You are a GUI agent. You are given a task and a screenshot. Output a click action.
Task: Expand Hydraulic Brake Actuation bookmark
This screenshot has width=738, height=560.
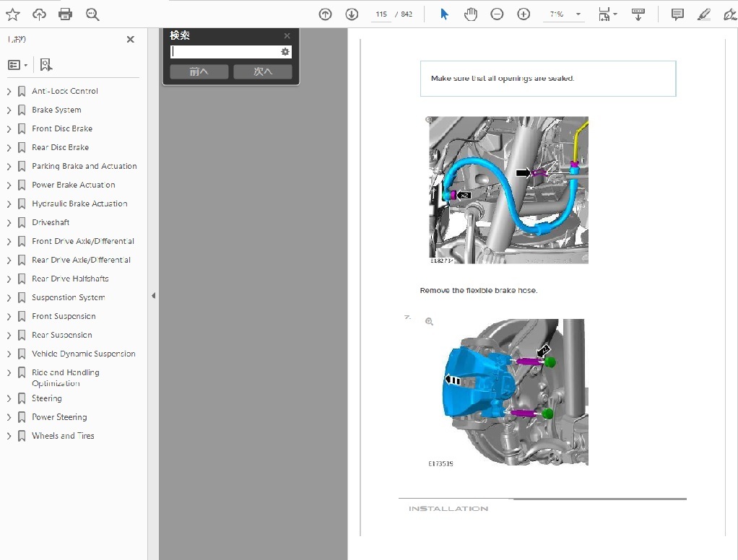(9, 204)
